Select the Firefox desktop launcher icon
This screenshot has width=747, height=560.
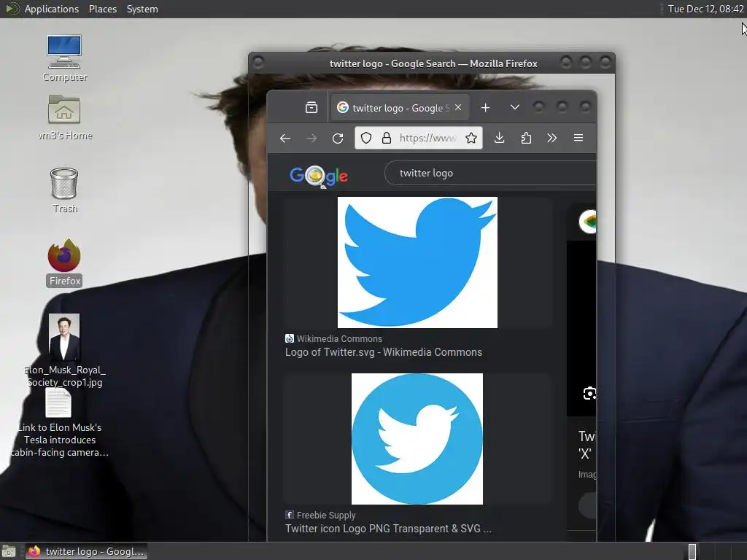point(64,262)
